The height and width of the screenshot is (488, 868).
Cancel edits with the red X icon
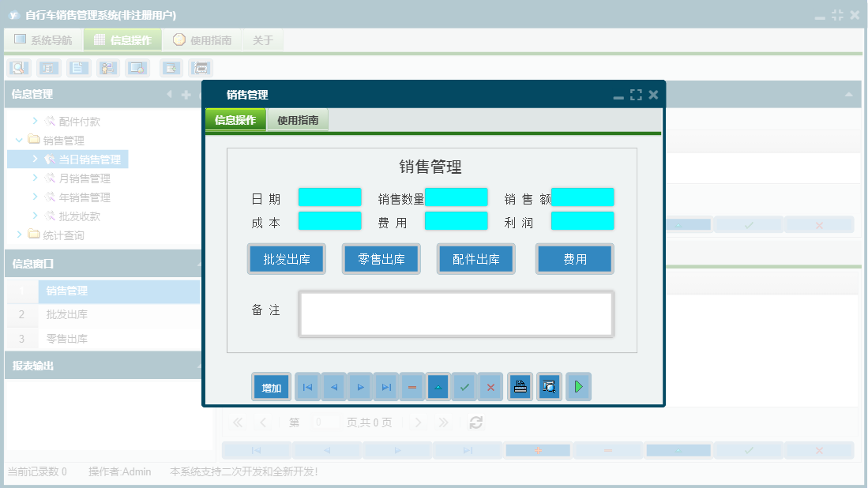[x=490, y=386]
